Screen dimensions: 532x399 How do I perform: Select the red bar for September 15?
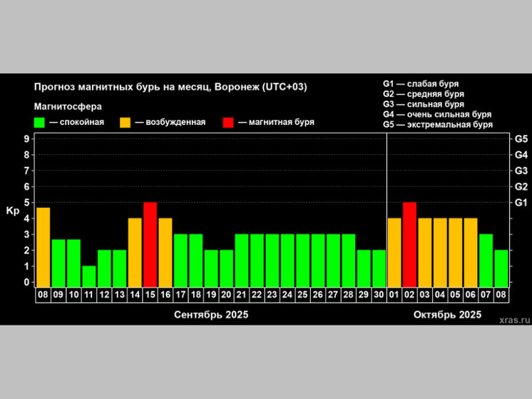coord(150,243)
